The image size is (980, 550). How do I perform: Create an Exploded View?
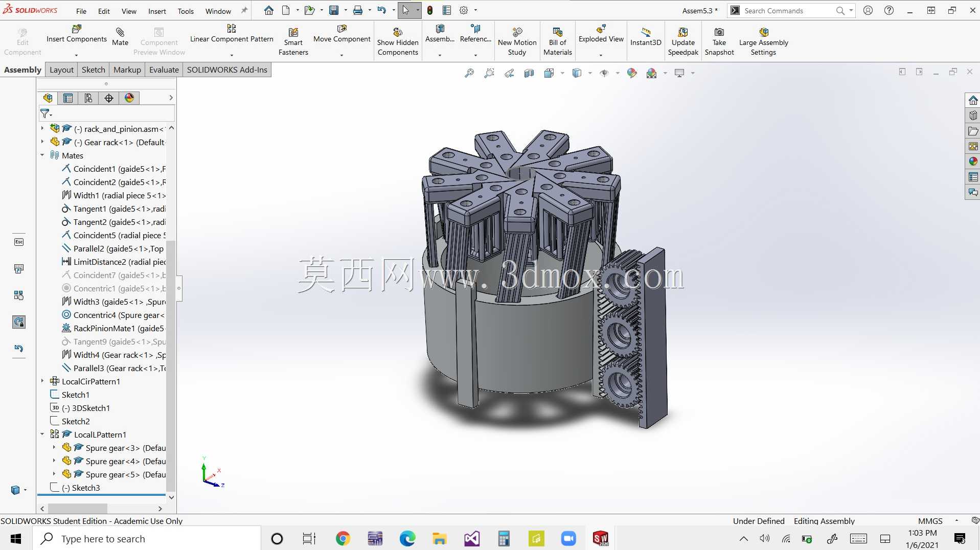601,34
